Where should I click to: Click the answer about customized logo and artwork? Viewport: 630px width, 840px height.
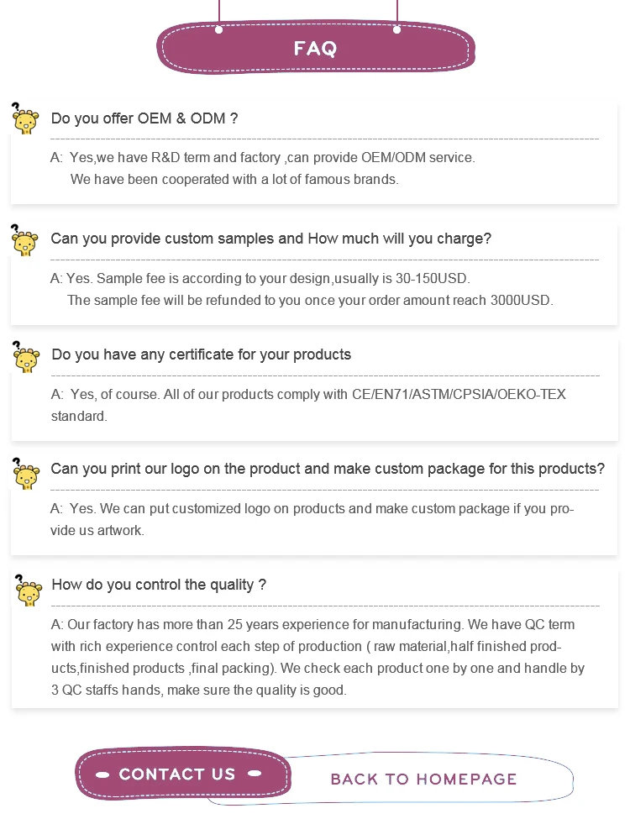312,519
